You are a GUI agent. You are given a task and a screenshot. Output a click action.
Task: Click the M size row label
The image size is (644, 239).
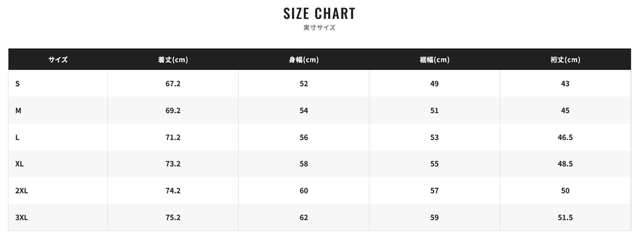[18, 110]
